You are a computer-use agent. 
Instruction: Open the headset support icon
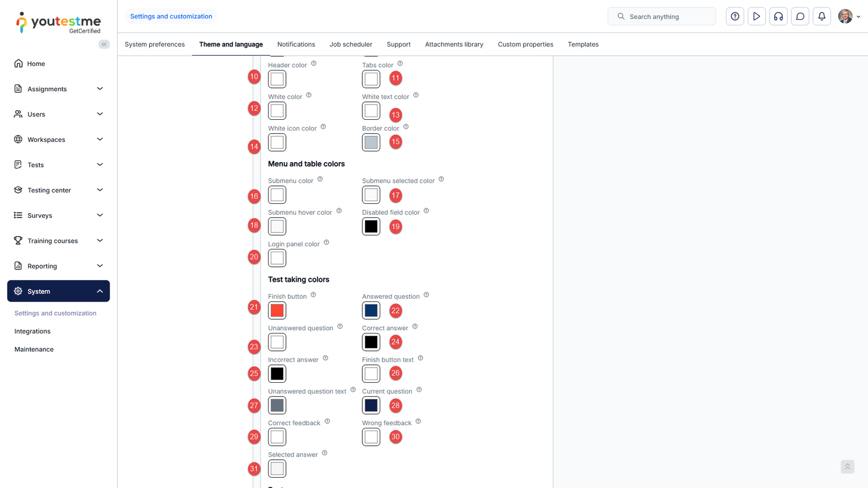click(x=778, y=16)
